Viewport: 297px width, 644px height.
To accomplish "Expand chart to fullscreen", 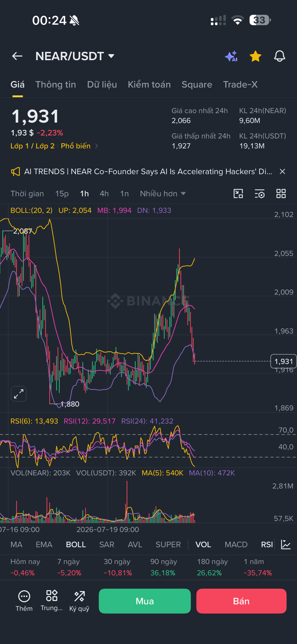I will click(19, 394).
